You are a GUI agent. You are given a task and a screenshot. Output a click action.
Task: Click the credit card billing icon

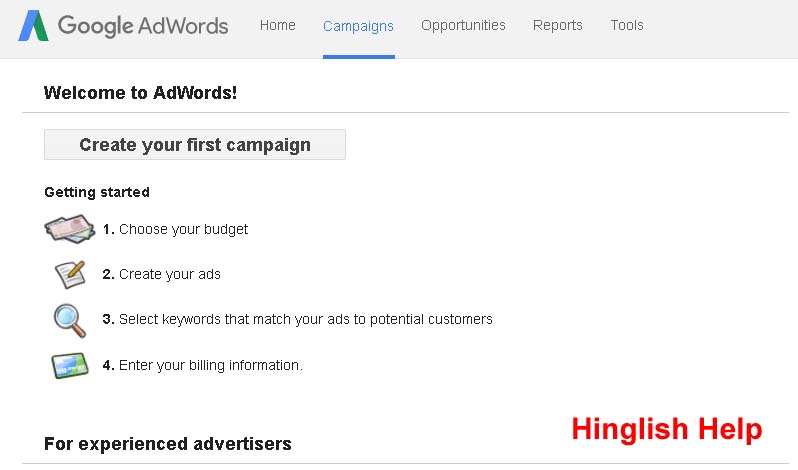point(69,365)
